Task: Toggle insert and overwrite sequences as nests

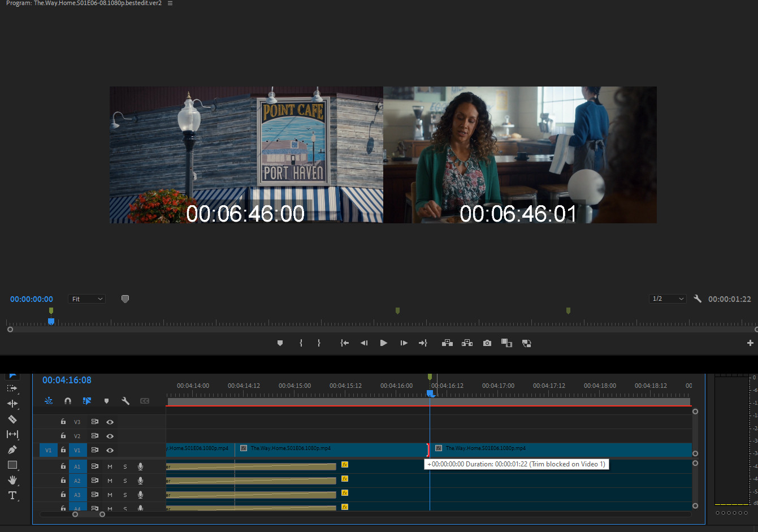Action: (x=49, y=401)
